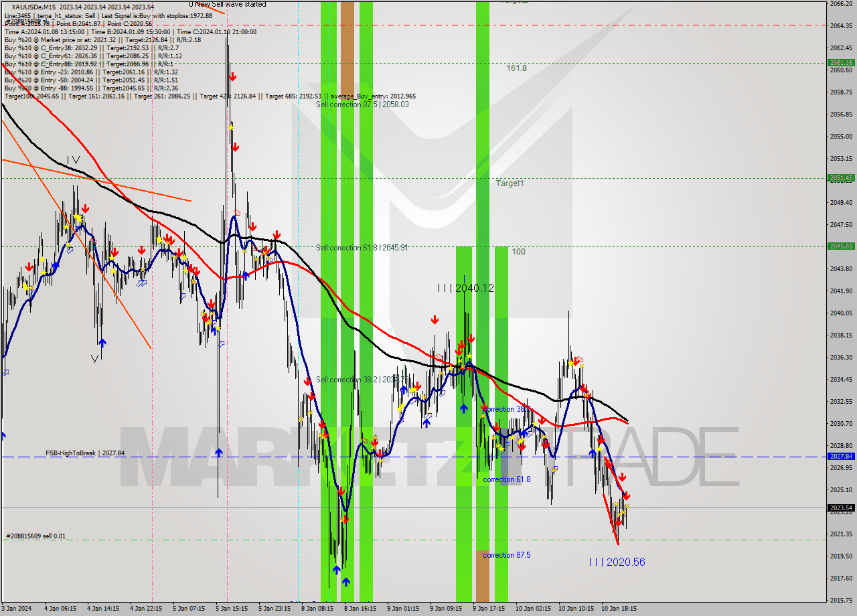Image resolution: width=857 pixels, height=616 pixels.
Task: Click the 'FSB-HighToBreak | 2027.84' label
Action: (85, 453)
